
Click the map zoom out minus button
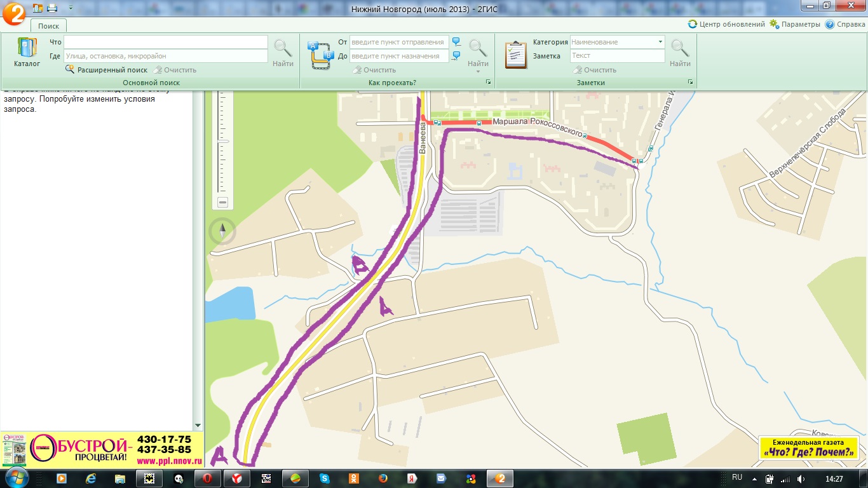point(222,202)
